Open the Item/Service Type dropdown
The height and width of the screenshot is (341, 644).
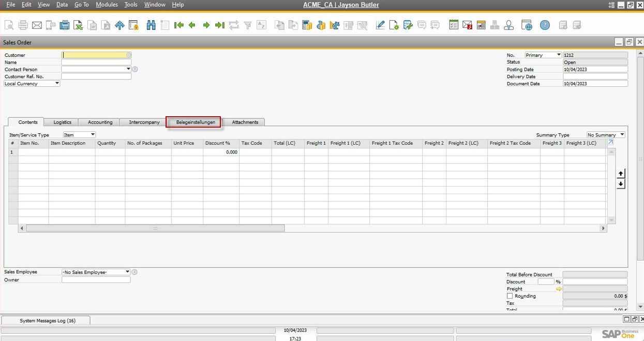pos(93,135)
